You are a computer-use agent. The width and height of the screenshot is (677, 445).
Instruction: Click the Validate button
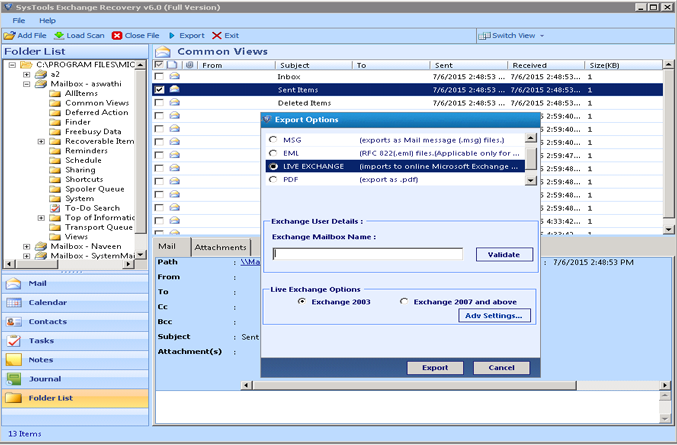(504, 254)
